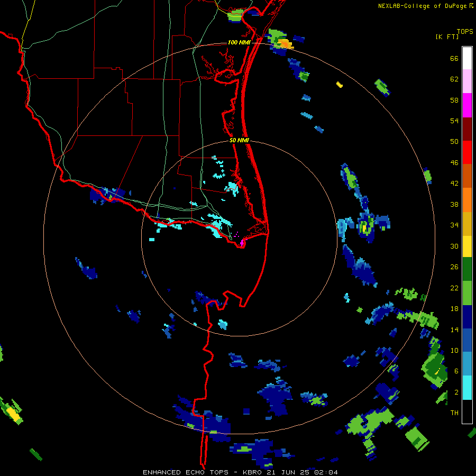
Task: Click the "100 NMI" range ring label
Action: pyautogui.click(x=239, y=42)
